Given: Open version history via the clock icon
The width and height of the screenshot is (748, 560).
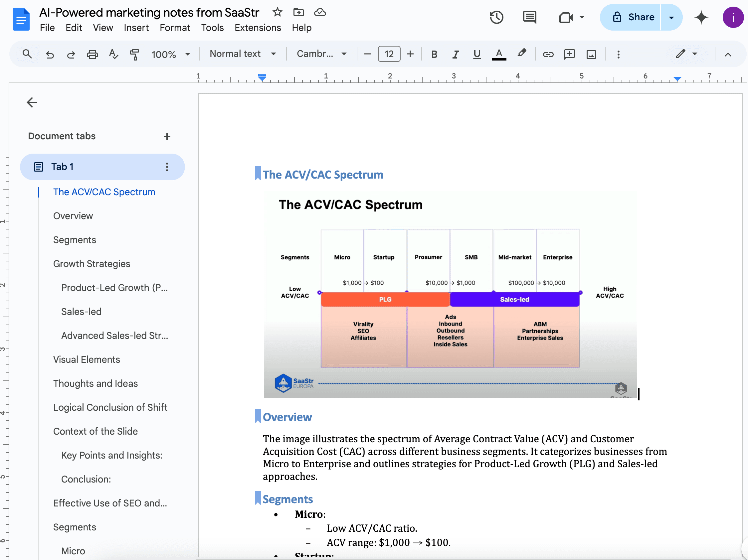Looking at the screenshot, I should 496,17.
